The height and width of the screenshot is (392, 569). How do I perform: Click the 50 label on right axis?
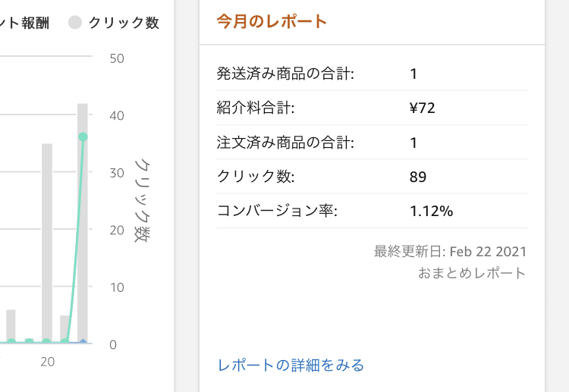pyautogui.click(x=117, y=58)
